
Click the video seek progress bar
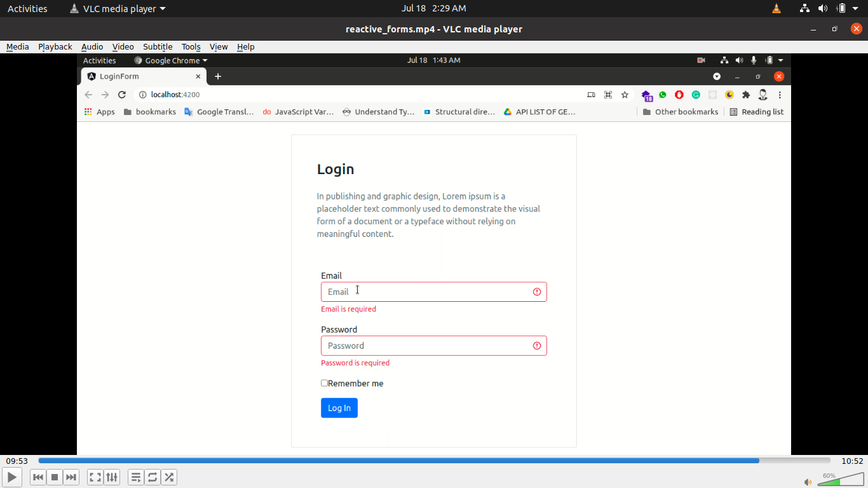[434, 461]
